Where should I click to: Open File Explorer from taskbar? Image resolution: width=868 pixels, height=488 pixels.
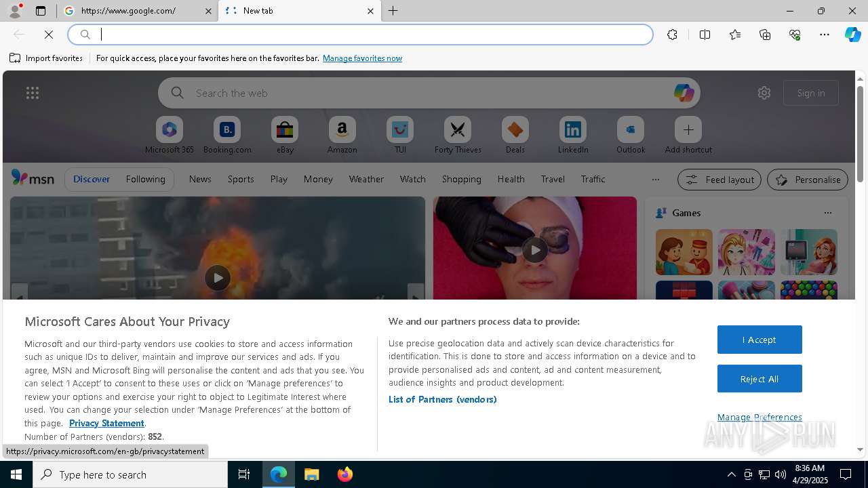pos(312,474)
